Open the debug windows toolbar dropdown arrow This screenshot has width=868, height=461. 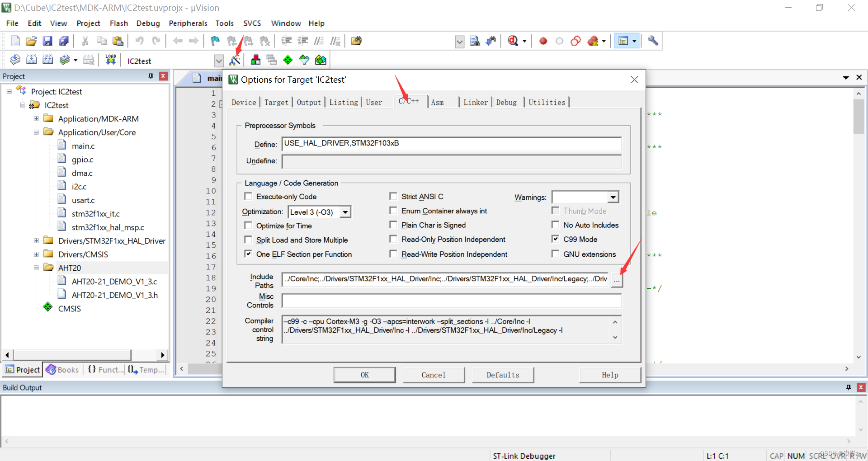(x=634, y=41)
